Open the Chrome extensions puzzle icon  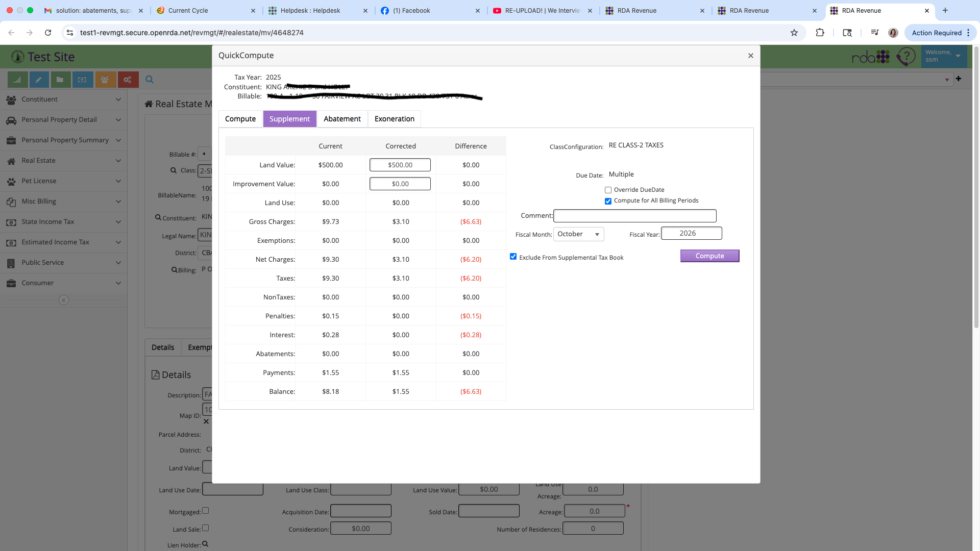coord(820,33)
